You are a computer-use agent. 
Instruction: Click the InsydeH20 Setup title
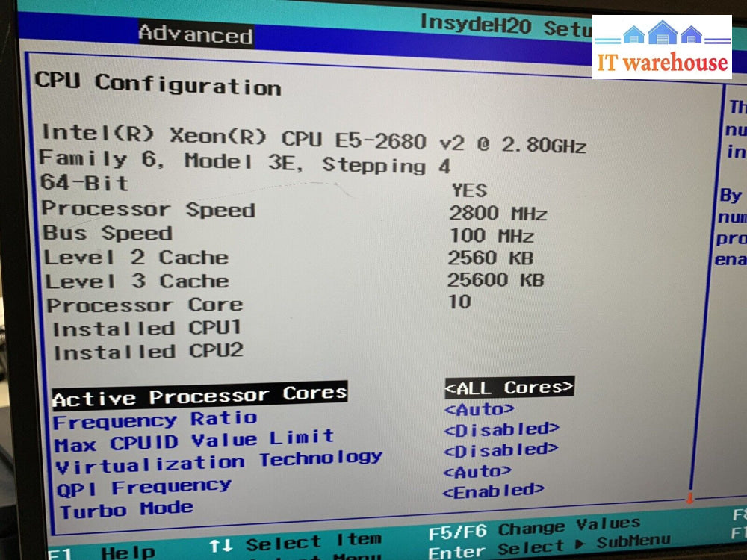[505, 25]
